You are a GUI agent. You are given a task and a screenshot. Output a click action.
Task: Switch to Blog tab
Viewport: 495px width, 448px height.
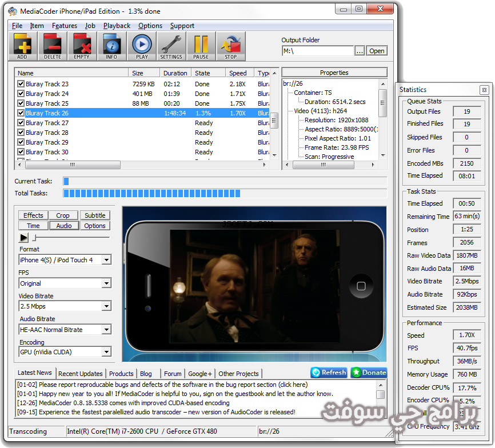(146, 374)
